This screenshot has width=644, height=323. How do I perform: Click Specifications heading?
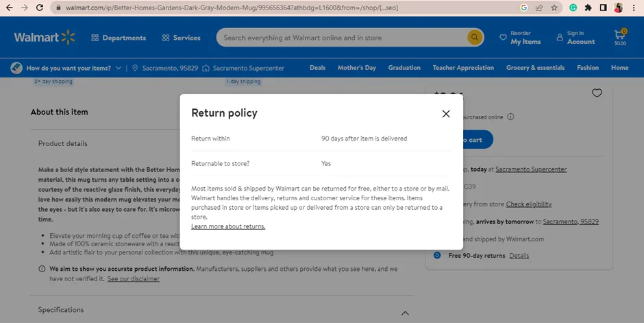point(61,310)
